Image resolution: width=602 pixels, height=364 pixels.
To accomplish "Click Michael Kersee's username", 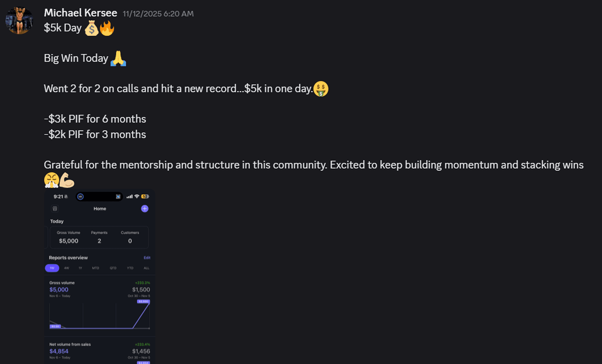I will (x=80, y=13).
